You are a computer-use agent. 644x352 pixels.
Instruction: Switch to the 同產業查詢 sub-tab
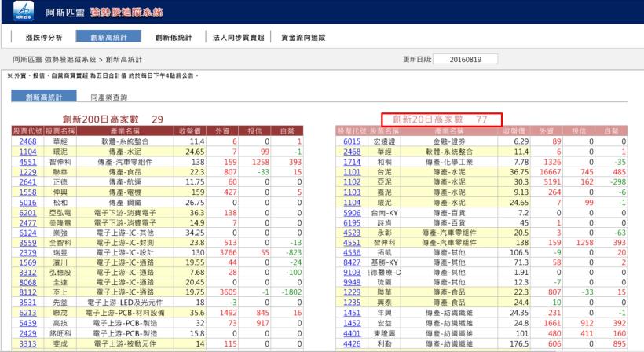pyautogui.click(x=109, y=97)
